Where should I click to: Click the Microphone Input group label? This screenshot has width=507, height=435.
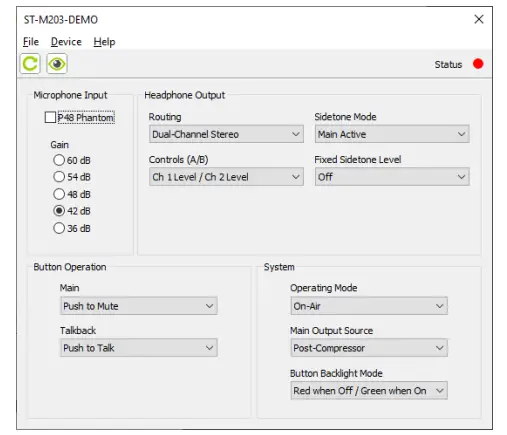click(70, 95)
